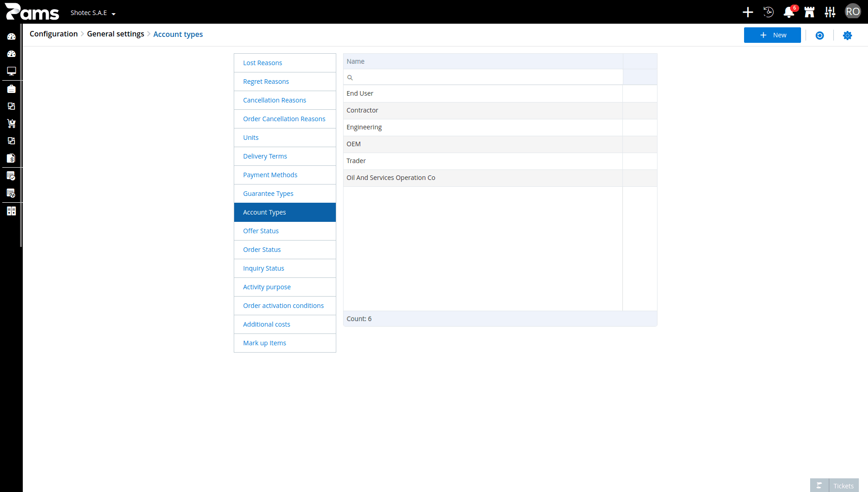Click the Name search filter field
Screen dimensions: 868x492
(x=483, y=77)
